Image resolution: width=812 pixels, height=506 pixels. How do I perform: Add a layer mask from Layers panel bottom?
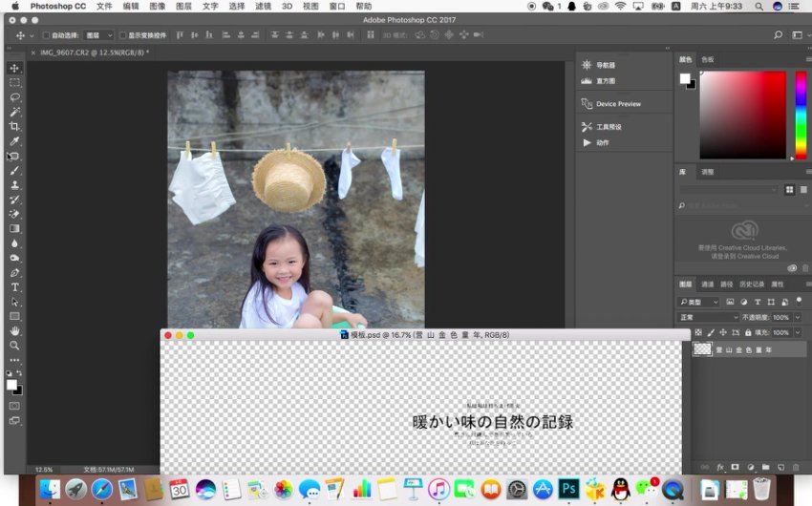735,467
